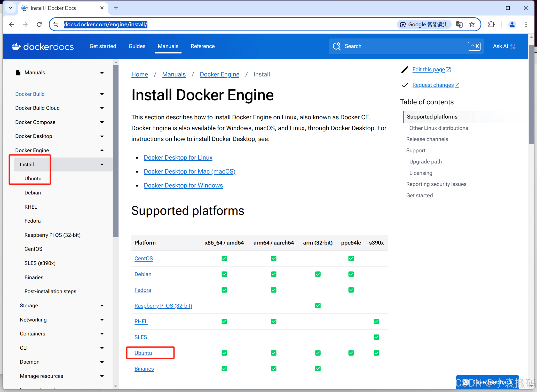Reload the page with refresh icon

point(39,25)
